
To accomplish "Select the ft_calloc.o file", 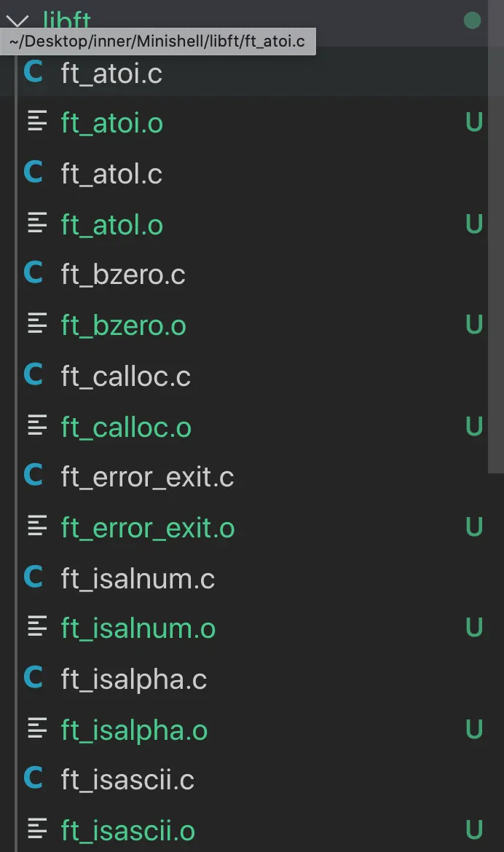I will (126, 427).
